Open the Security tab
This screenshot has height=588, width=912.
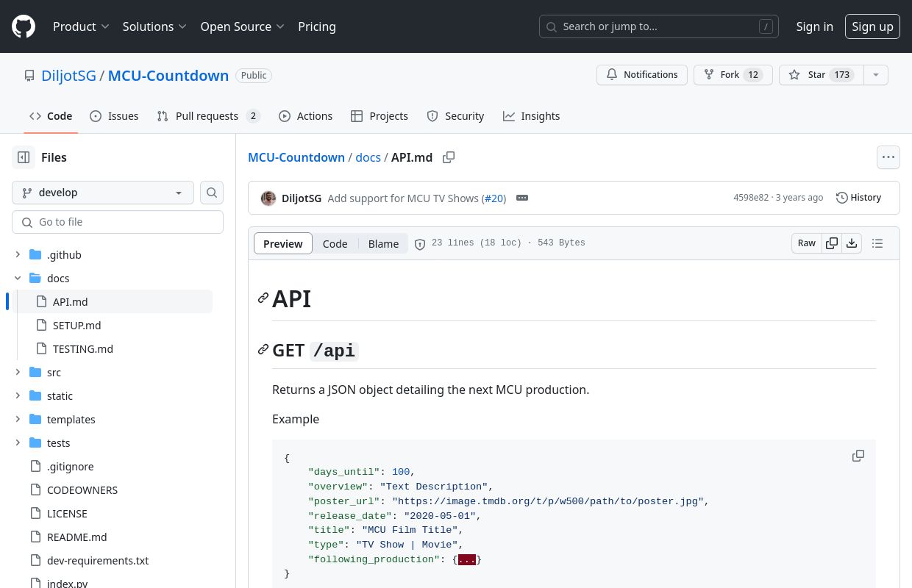455,116
